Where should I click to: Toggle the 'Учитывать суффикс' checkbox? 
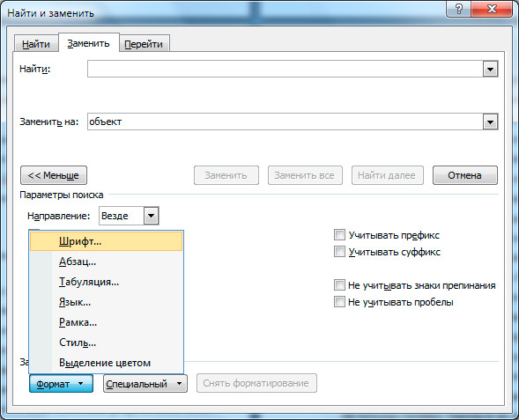click(339, 252)
